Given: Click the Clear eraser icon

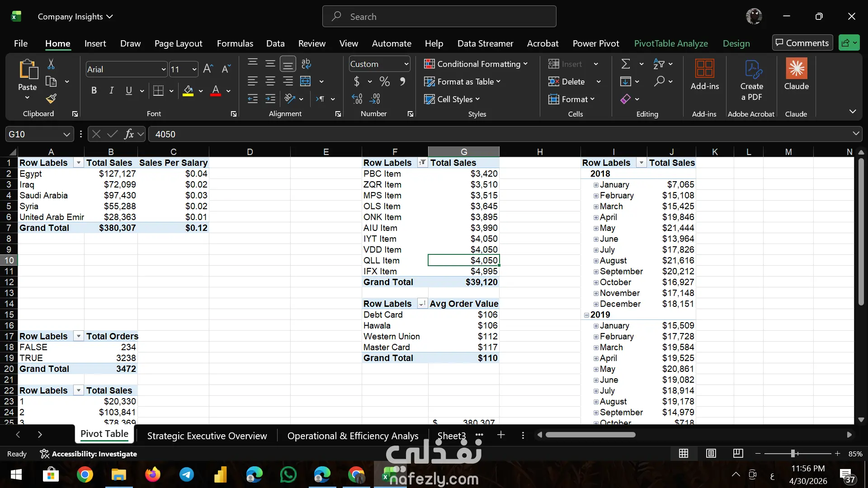Looking at the screenshot, I should [x=626, y=99].
